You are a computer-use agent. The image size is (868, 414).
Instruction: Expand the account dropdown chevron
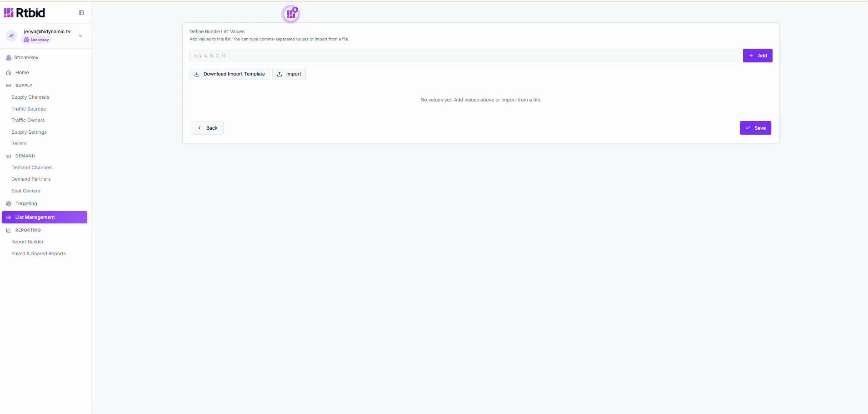click(x=80, y=36)
